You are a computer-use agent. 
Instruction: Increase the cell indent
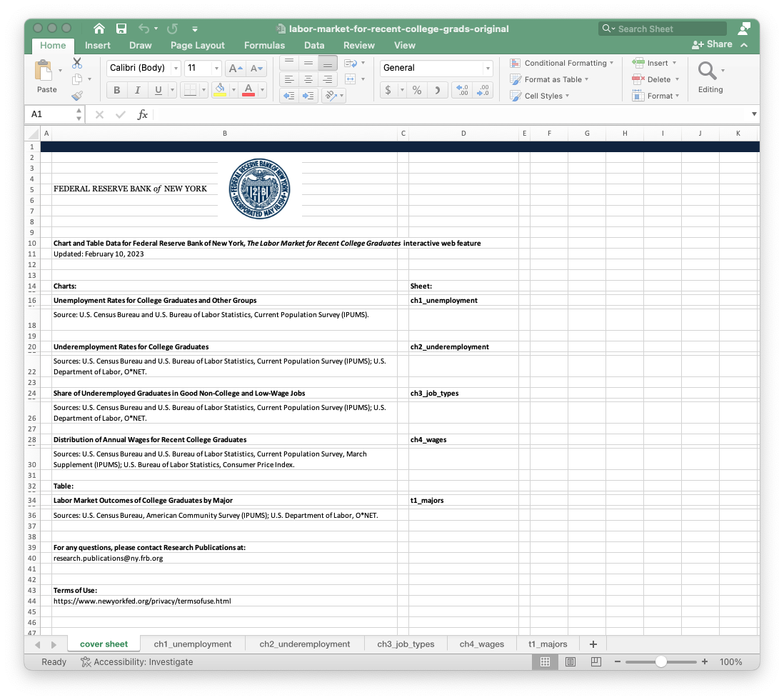308,96
